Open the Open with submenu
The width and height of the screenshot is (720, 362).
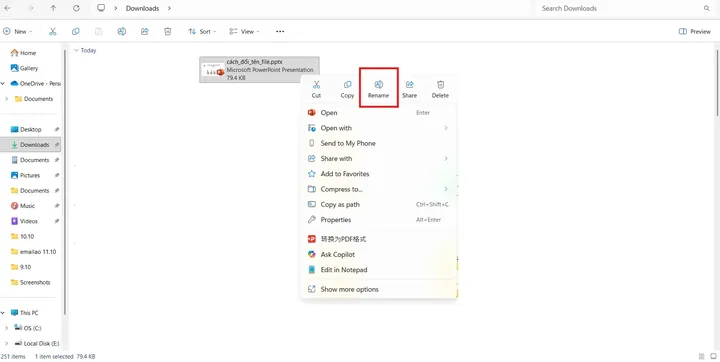tap(379, 128)
